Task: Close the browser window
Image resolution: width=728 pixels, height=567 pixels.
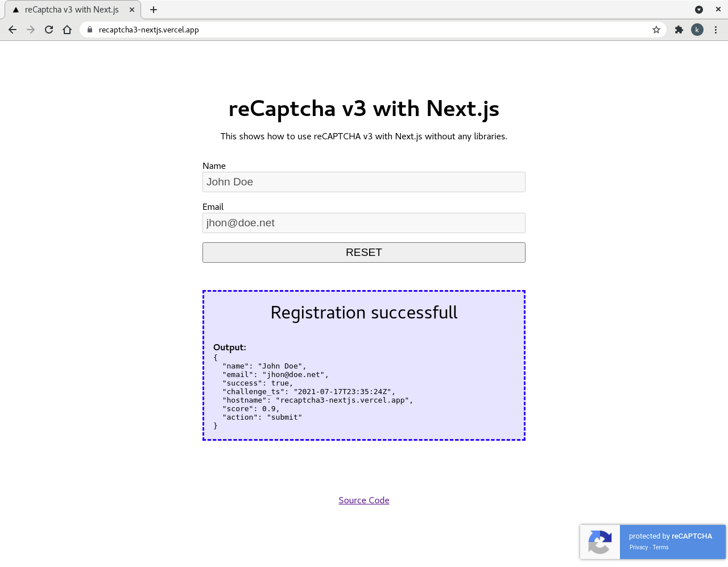Action: (x=718, y=10)
